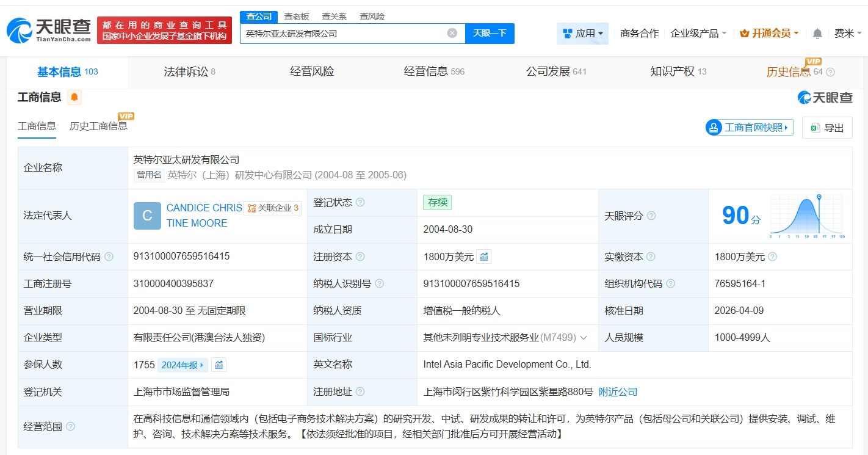868x455 pixels.
Task: Click help icon next to 统一社会信用代码
Action: [x=109, y=257]
